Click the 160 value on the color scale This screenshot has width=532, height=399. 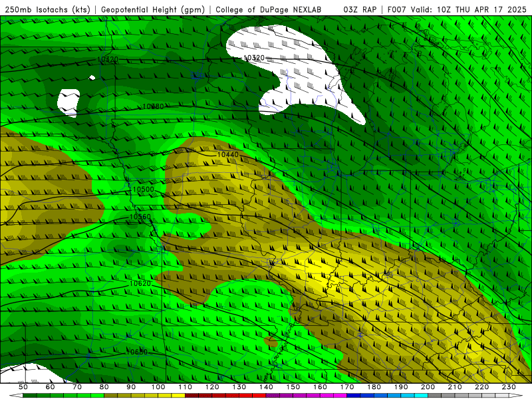coord(320,387)
